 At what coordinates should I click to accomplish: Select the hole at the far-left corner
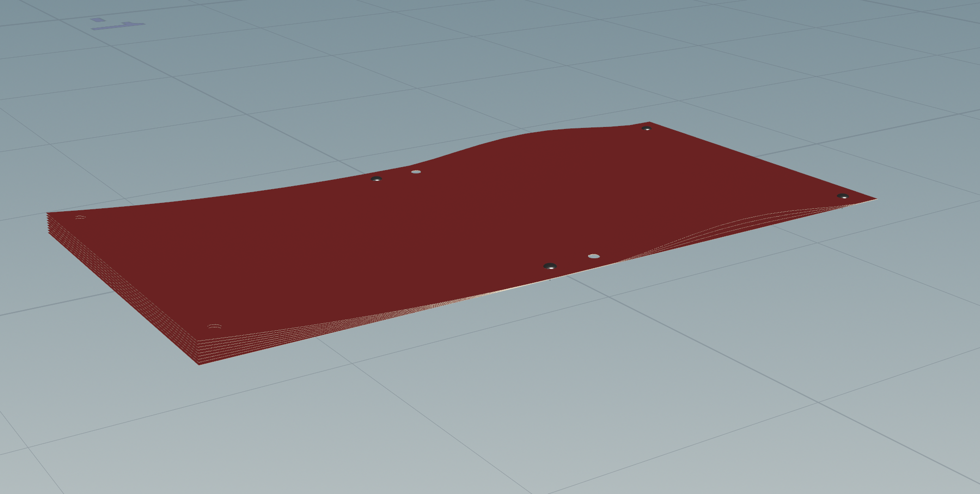click(81, 217)
